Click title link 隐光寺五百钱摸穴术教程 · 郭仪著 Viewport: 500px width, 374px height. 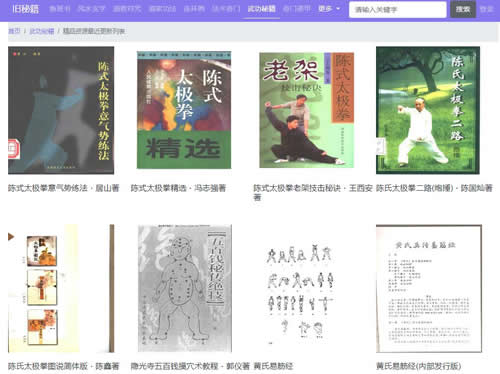pyautogui.click(x=190, y=366)
